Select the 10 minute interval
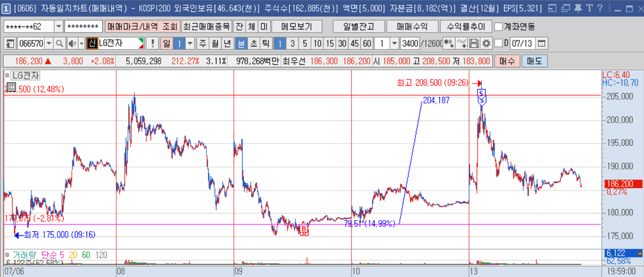The height and width of the screenshot is (277, 644). click(x=317, y=43)
